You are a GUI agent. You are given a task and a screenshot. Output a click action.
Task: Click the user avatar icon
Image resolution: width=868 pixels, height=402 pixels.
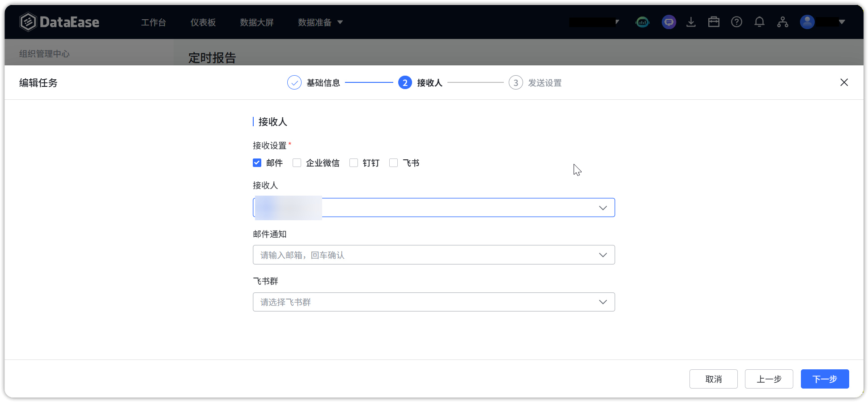tap(807, 22)
